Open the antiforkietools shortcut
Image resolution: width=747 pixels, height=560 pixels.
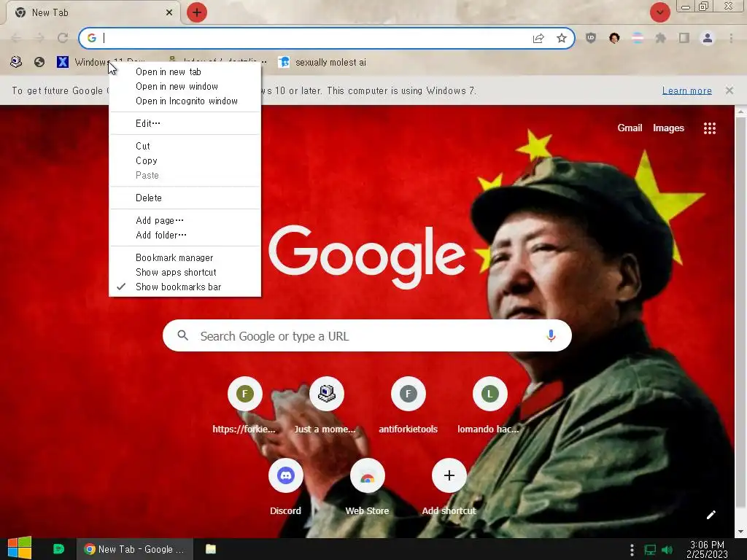click(408, 405)
